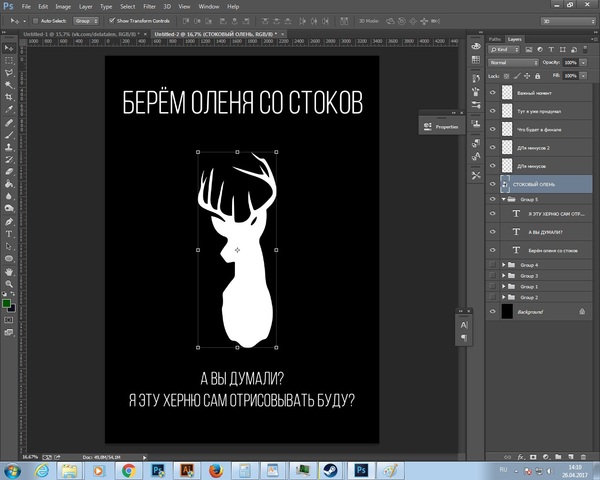Open the blend mode Normal dropdown
The image size is (600, 480).
510,62
